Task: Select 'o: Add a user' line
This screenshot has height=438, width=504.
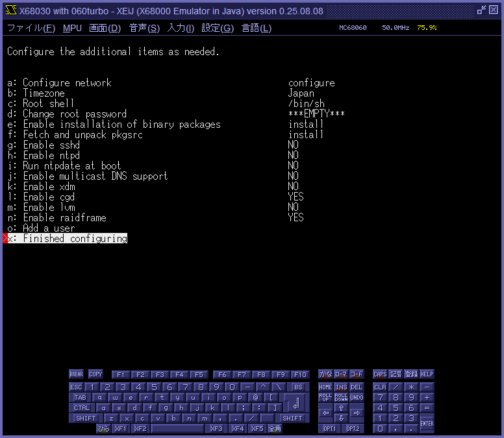Action: 41,228
